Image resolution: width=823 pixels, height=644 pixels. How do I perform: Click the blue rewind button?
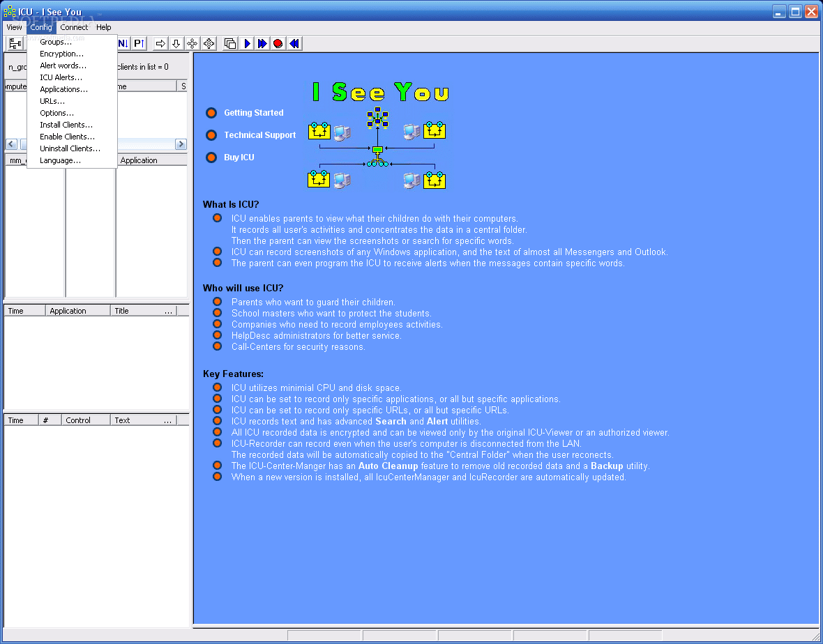(294, 43)
